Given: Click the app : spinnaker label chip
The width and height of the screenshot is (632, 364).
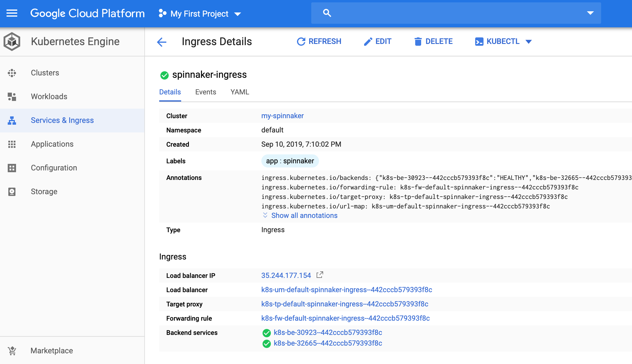Looking at the screenshot, I should pyautogui.click(x=290, y=161).
